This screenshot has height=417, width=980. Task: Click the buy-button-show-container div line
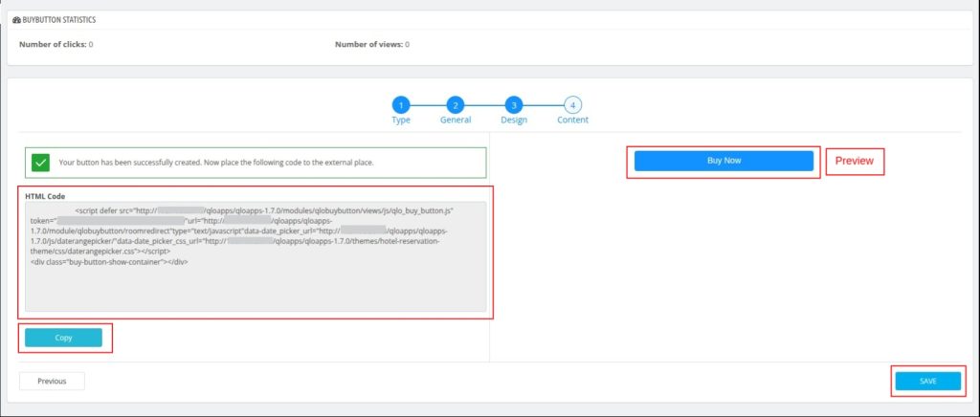pyautogui.click(x=109, y=262)
